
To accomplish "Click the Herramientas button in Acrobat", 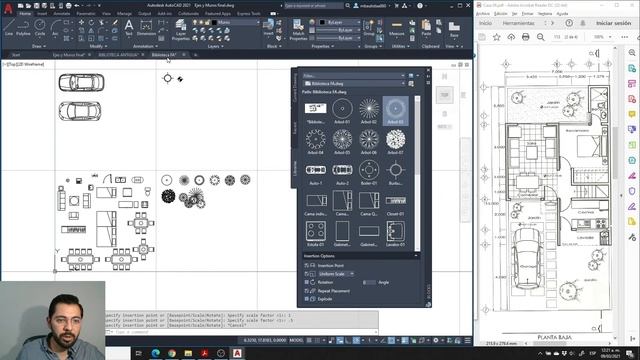I will pos(518,23).
